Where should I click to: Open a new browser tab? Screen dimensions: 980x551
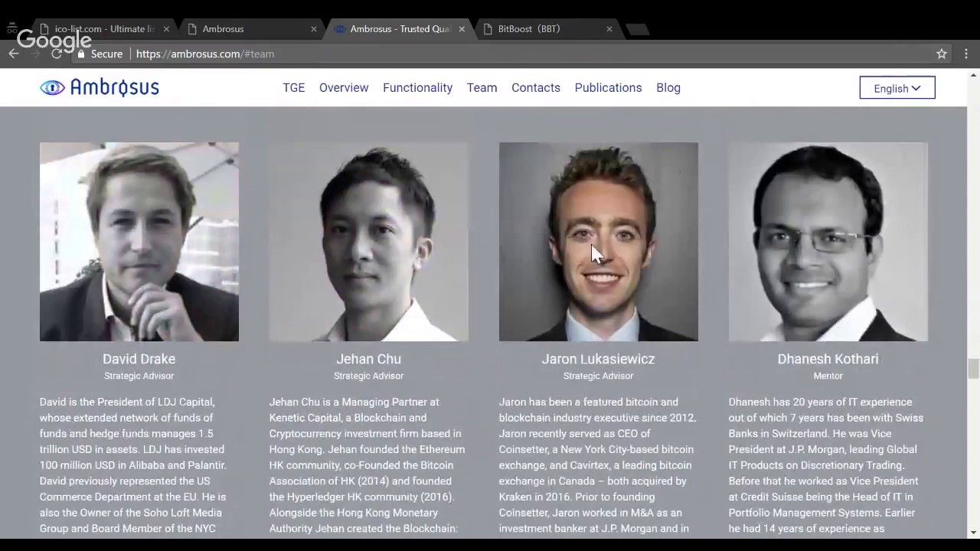637,29
